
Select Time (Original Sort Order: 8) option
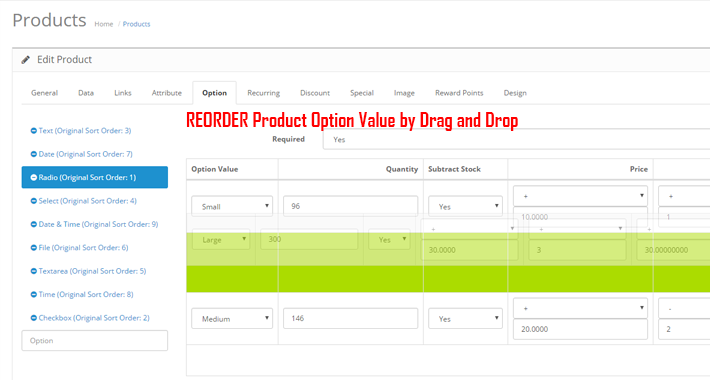[86, 295]
